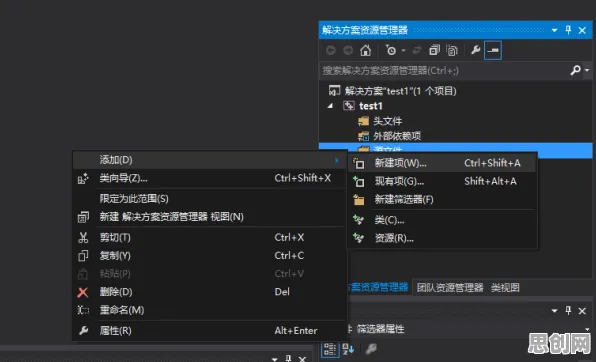The width and height of the screenshot is (596, 362).
Task: Click the existing item icon in submenu
Action: [x=358, y=181]
